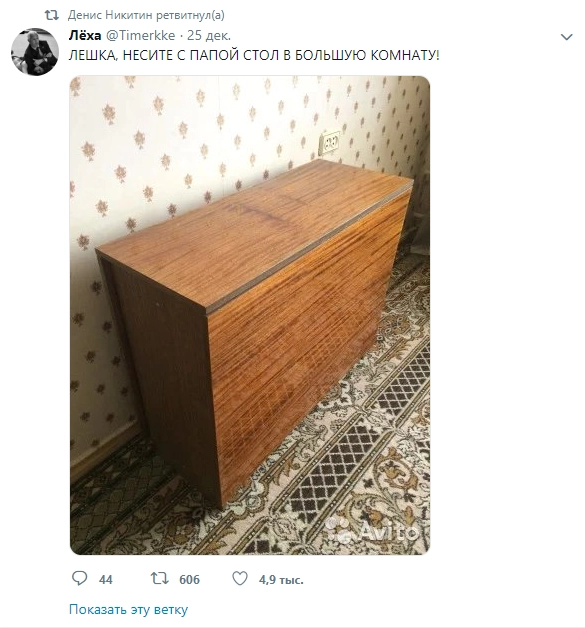Click the likes count 4,9 тыс.

pos(281,580)
